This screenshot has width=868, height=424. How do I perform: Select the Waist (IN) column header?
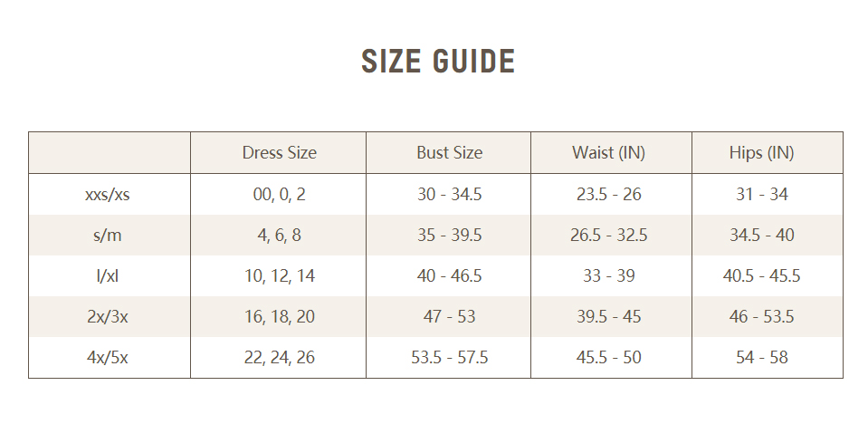[608, 153]
